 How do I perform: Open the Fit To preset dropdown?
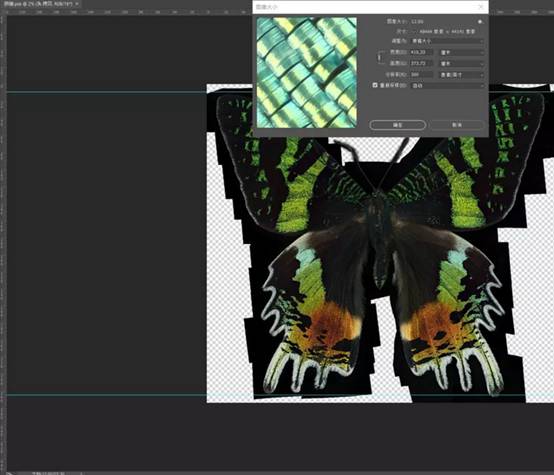447,41
